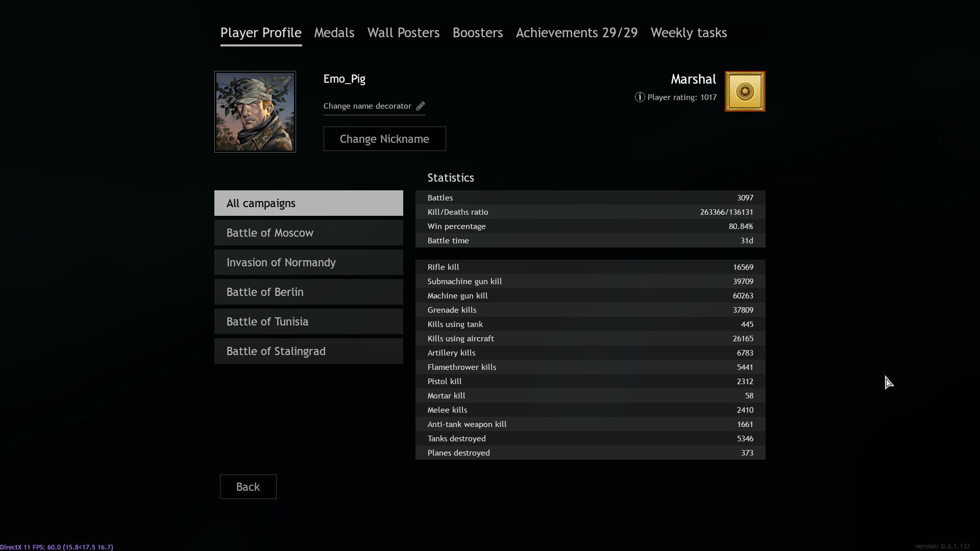Click the pencil icon beside Change name decorator
This screenshot has height=551, width=980.
(x=421, y=106)
